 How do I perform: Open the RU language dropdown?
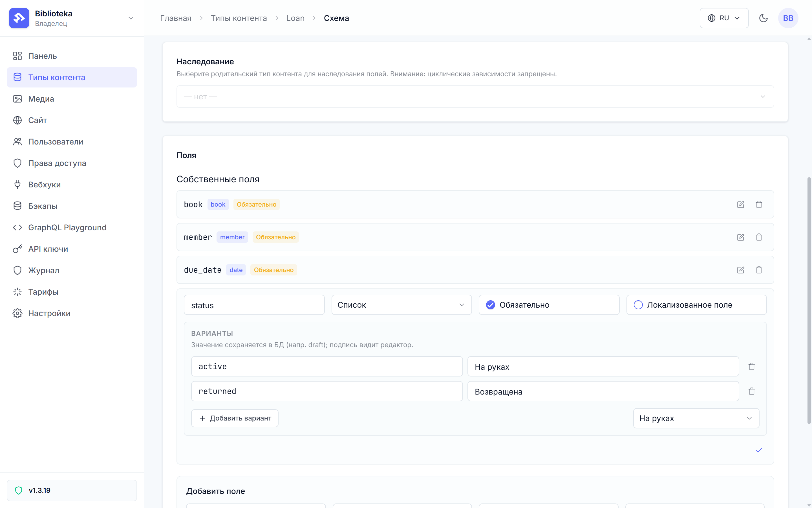[x=724, y=18]
